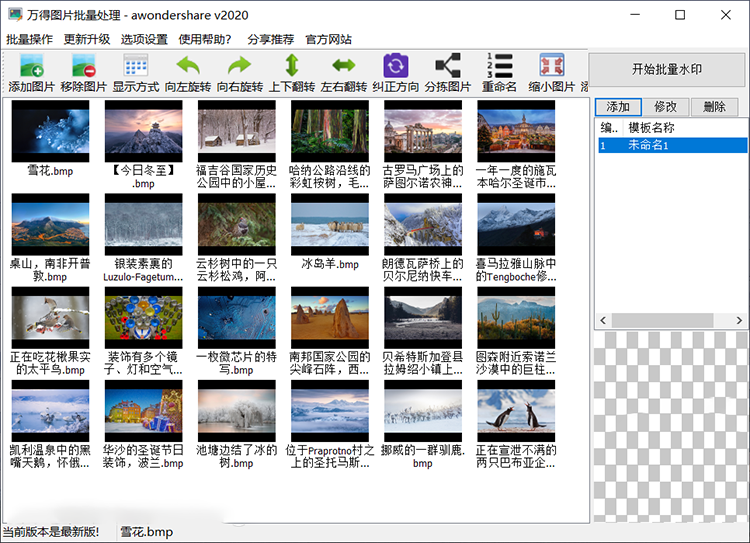Select the Shrink Images (缩小图片) icon

pyautogui.click(x=551, y=72)
